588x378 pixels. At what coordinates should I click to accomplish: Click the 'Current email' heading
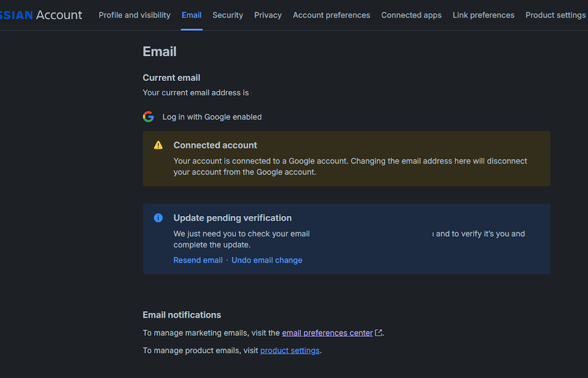click(171, 78)
